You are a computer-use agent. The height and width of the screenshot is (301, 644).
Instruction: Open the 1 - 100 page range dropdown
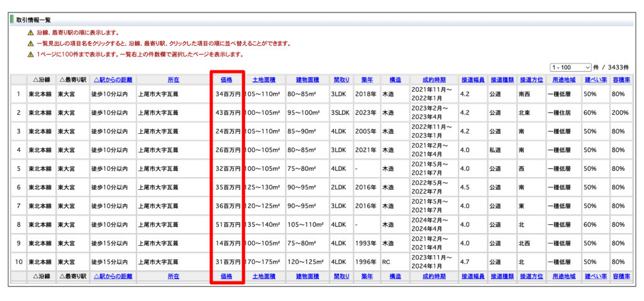point(570,67)
